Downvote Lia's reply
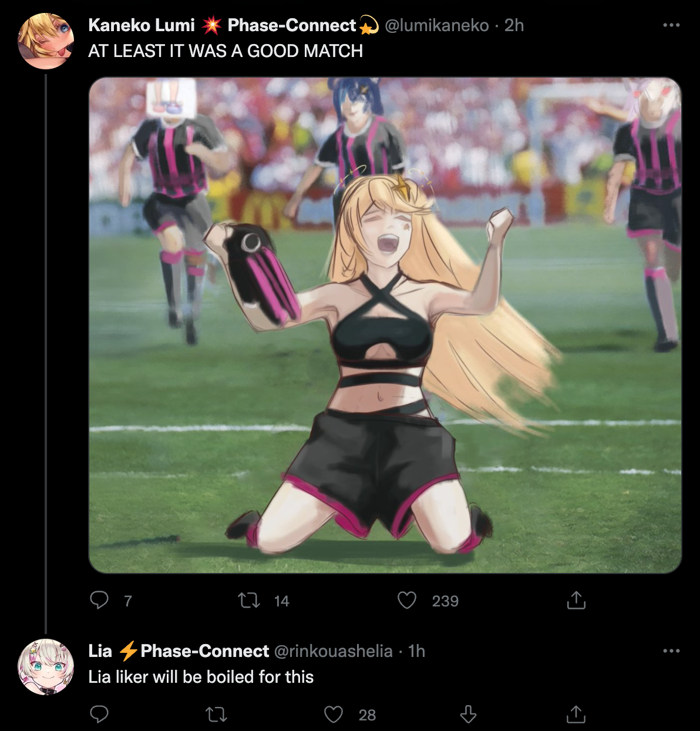Screen dimensions: 700x731 coord(467,714)
